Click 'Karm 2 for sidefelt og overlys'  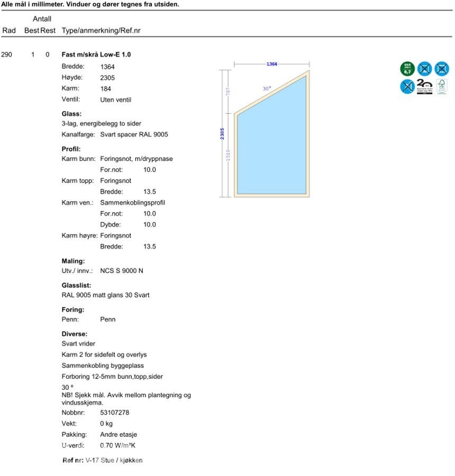(104, 354)
